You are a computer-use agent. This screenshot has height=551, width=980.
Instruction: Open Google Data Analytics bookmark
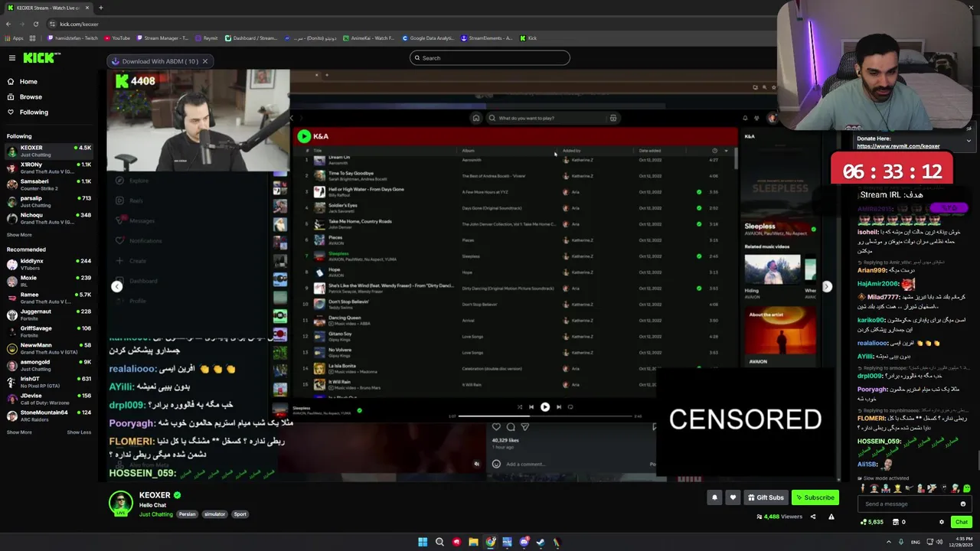click(427, 38)
